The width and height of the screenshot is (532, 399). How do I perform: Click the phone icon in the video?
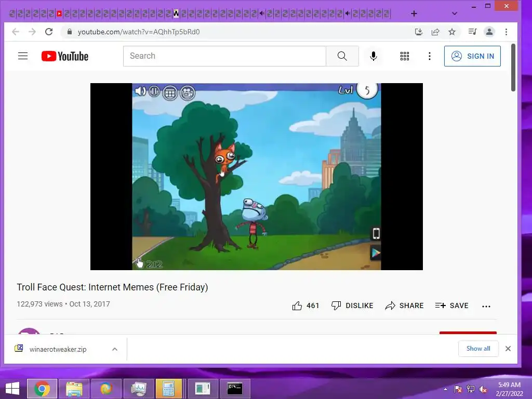(x=376, y=233)
